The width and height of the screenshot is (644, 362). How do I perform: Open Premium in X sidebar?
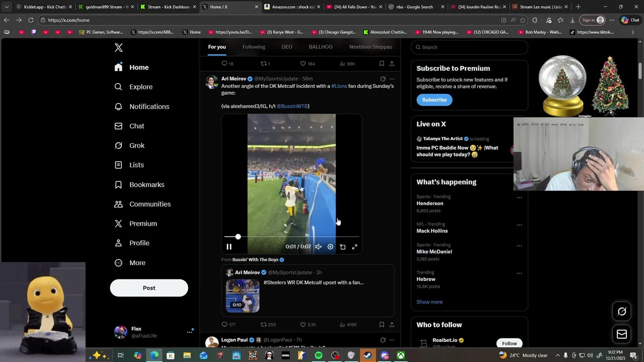tap(136, 224)
